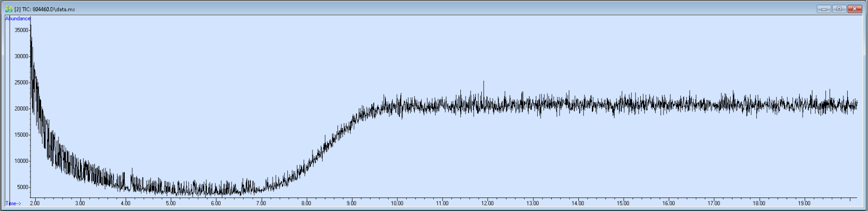Viewport: 868px width, 211px height.
Task: Click the 9.00 time axis label
Action: point(352,204)
